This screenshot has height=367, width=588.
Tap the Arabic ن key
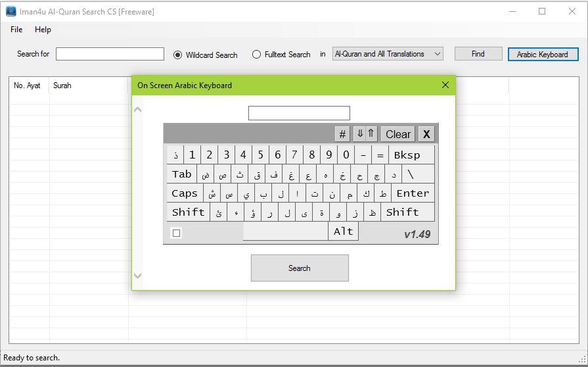[332, 193]
